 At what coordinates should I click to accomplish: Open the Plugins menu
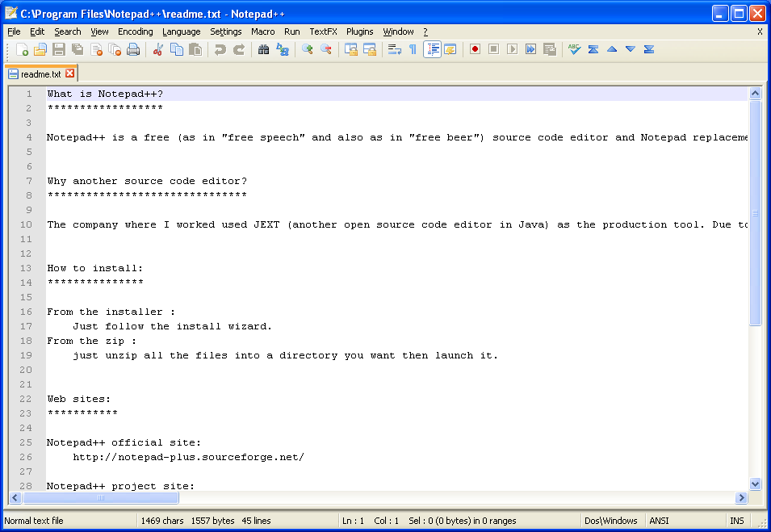pos(359,31)
